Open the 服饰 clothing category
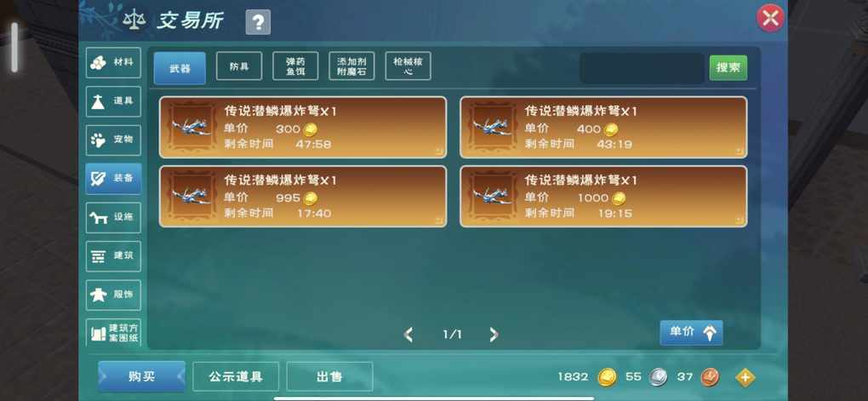868x401 pixels. pos(113,295)
